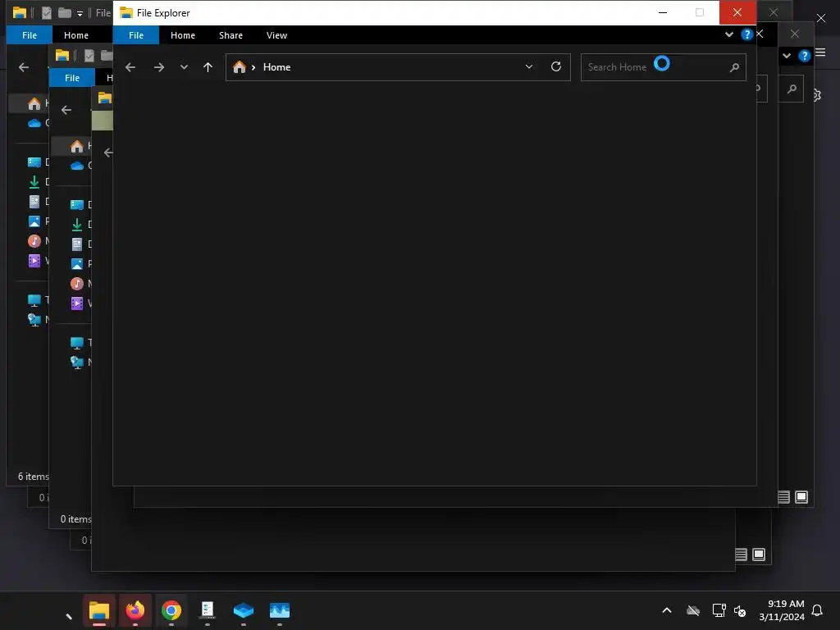Open the Share ribbon tab

point(231,35)
